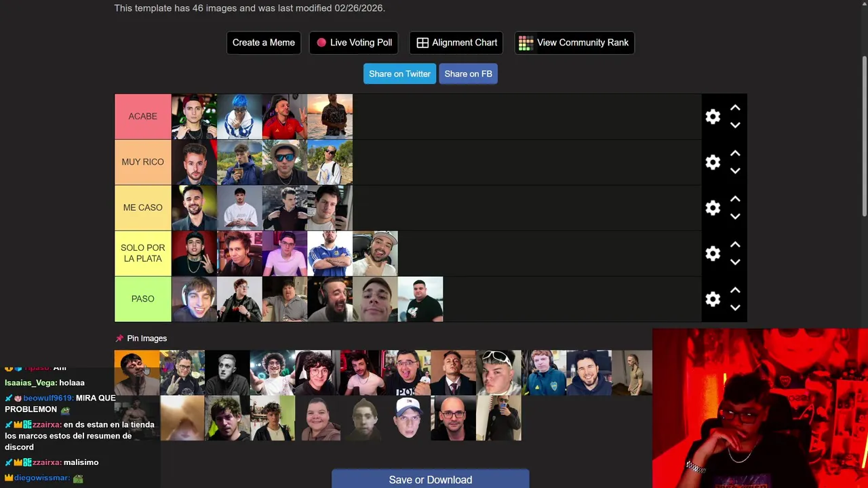Image resolution: width=868 pixels, height=488 pixels.
Task: Select sunset beach image in ACABE row
Action: click(330, 117)
